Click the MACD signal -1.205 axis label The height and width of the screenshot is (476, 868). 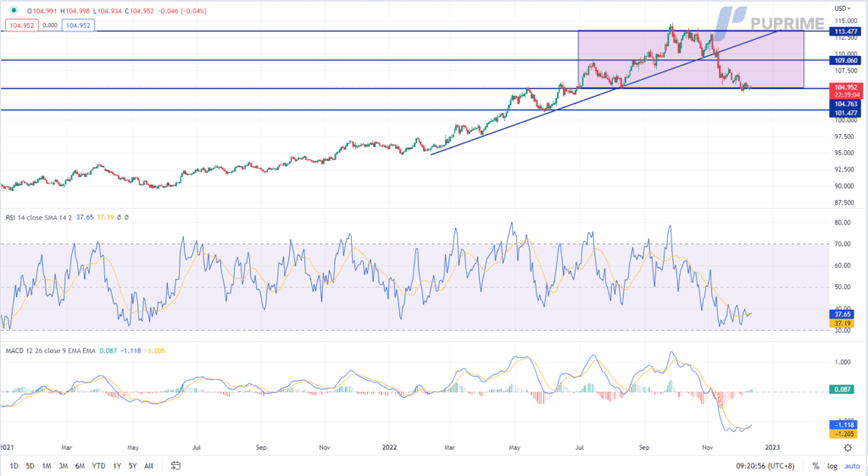(x=842, y=434)
